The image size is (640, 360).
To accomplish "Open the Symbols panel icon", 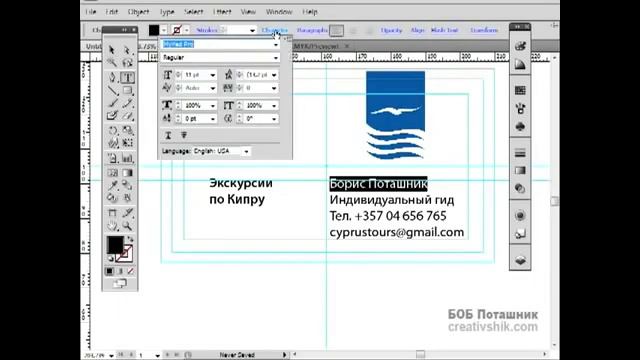I will click(520, 127).
